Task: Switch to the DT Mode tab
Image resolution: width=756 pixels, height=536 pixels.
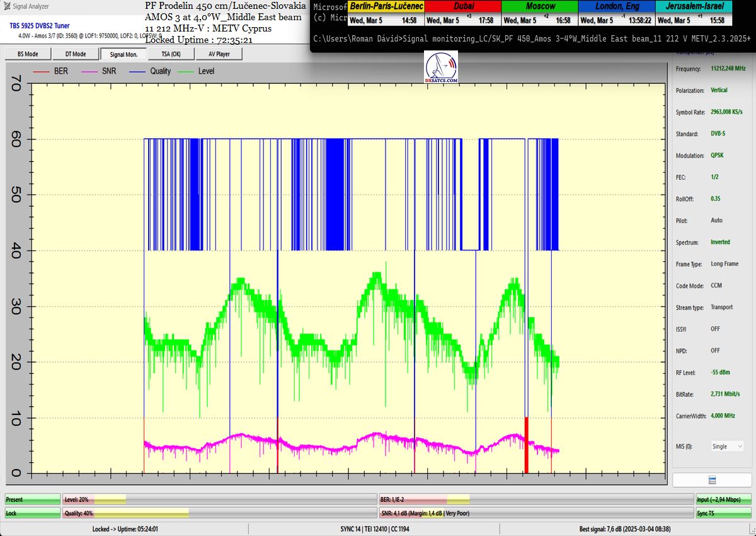Action: pos(75,54)
